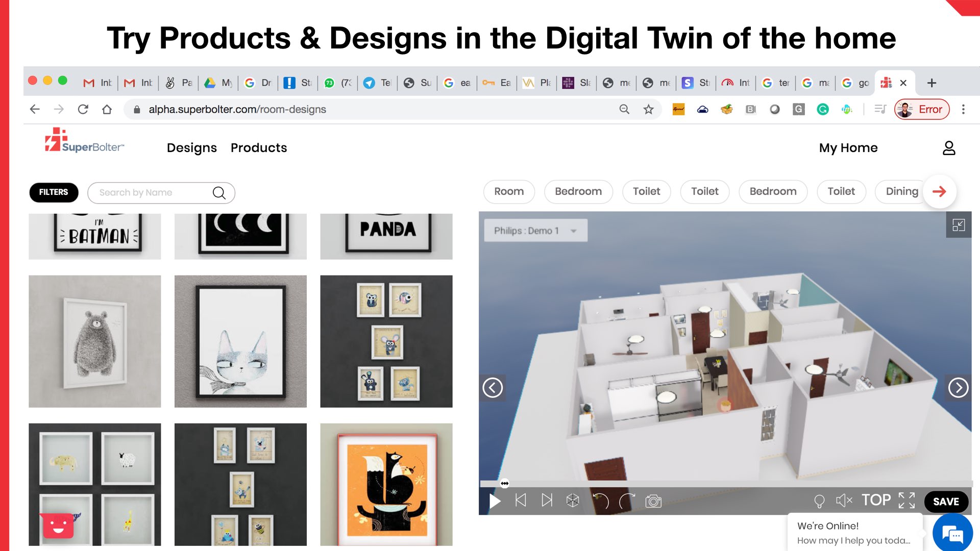Viewport: 980px width, 551px height.
Task: Click the redo rotate arrow icon
Action: click(627, 500)
